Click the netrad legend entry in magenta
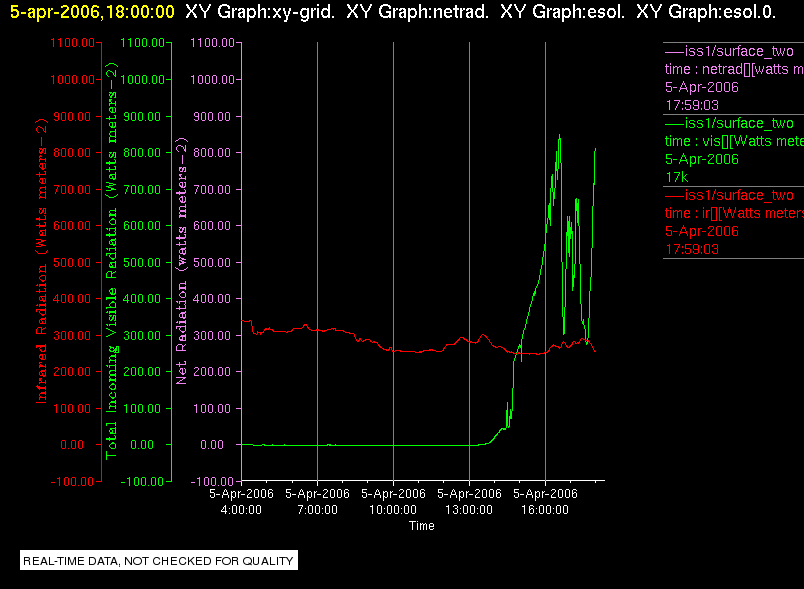 (733, 78)
